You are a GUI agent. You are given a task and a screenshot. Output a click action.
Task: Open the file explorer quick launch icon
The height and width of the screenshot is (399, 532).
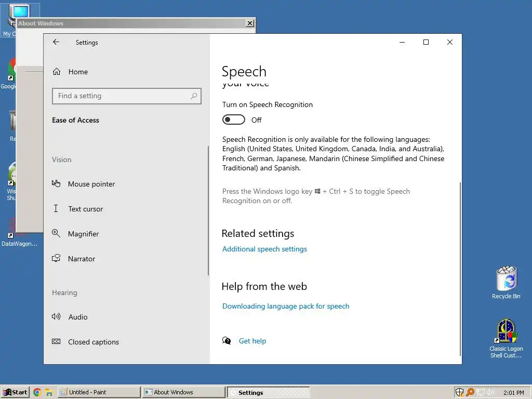[x=49, y=393]
